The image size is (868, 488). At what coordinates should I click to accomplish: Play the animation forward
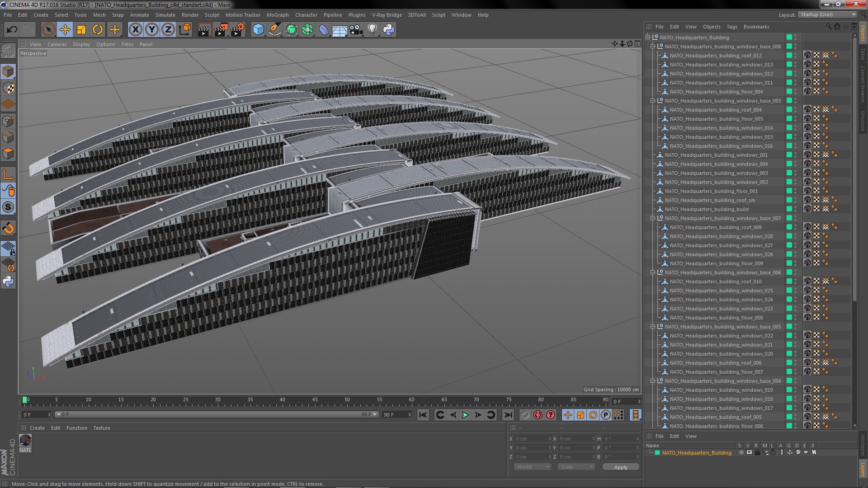[x=465, y=415]
